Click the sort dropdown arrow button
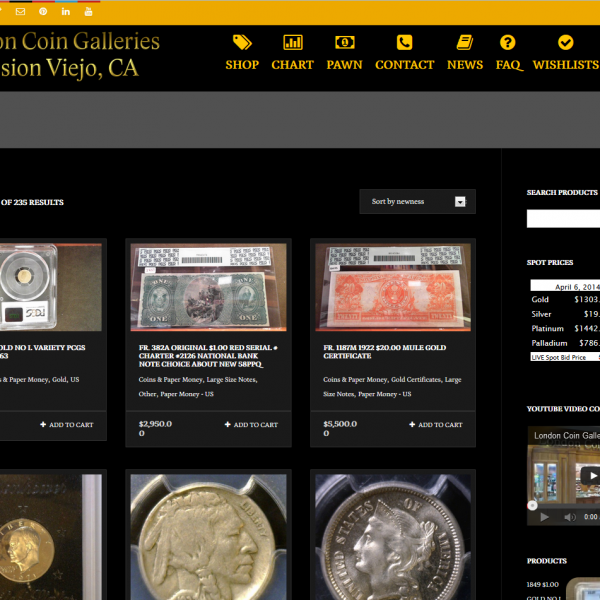Image resolution: width=600 pixels, height=600 pixels. coord(460,202)
